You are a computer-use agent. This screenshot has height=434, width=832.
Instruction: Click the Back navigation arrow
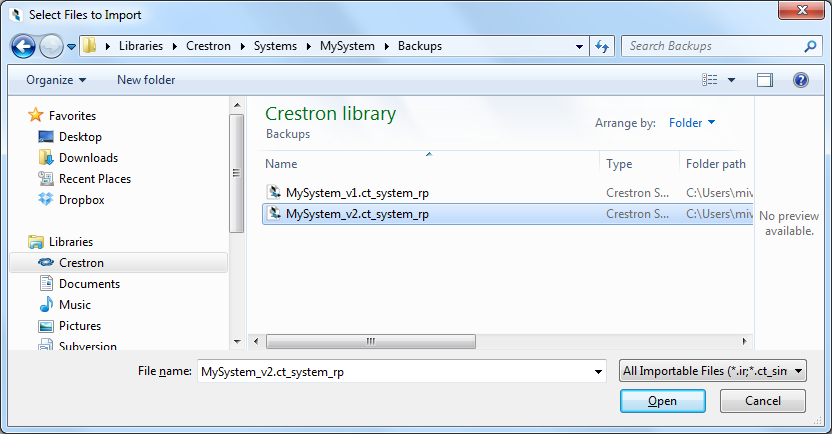(x=23, y=46)
